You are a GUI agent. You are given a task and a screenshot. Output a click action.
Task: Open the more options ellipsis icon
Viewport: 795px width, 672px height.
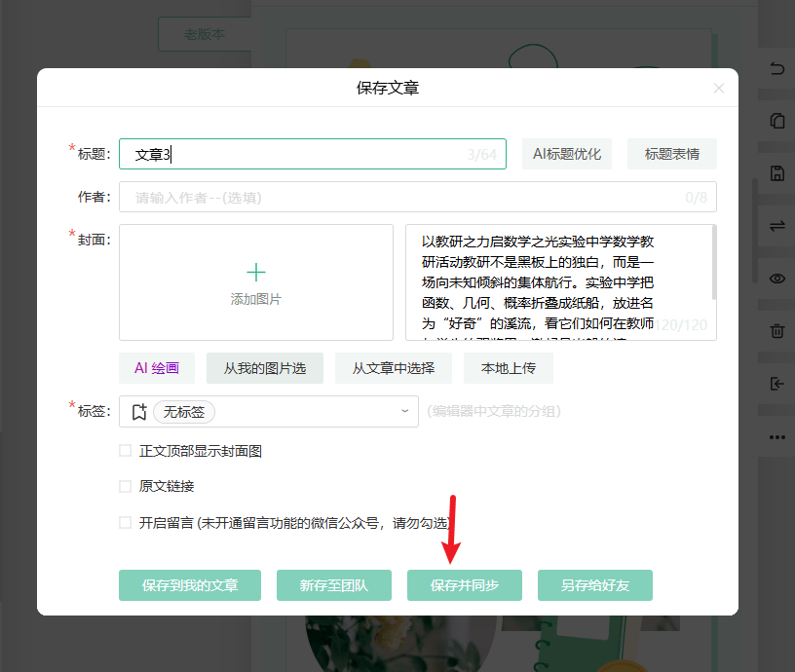776,436
